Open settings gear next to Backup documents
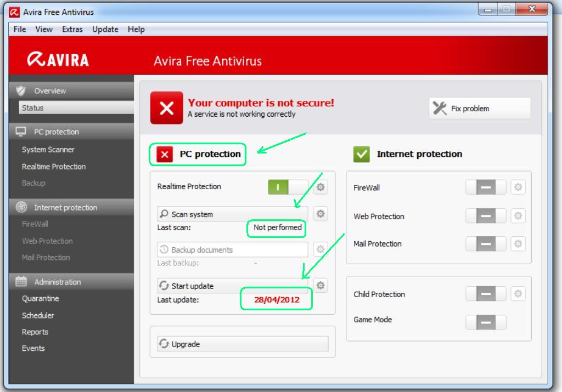The image size is (562, 392). [321, 249]
